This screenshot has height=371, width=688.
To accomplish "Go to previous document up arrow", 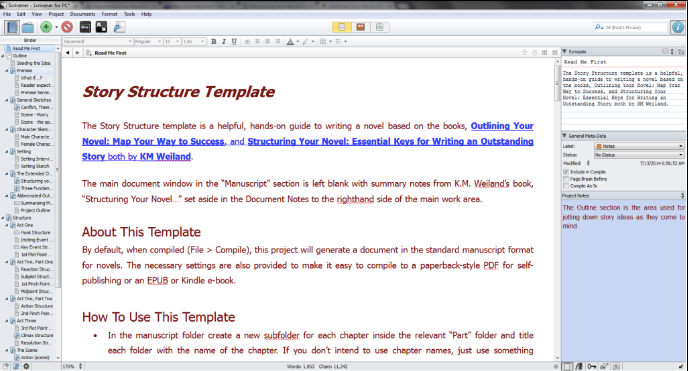I will pyautogui.click(x=524, y=53).
